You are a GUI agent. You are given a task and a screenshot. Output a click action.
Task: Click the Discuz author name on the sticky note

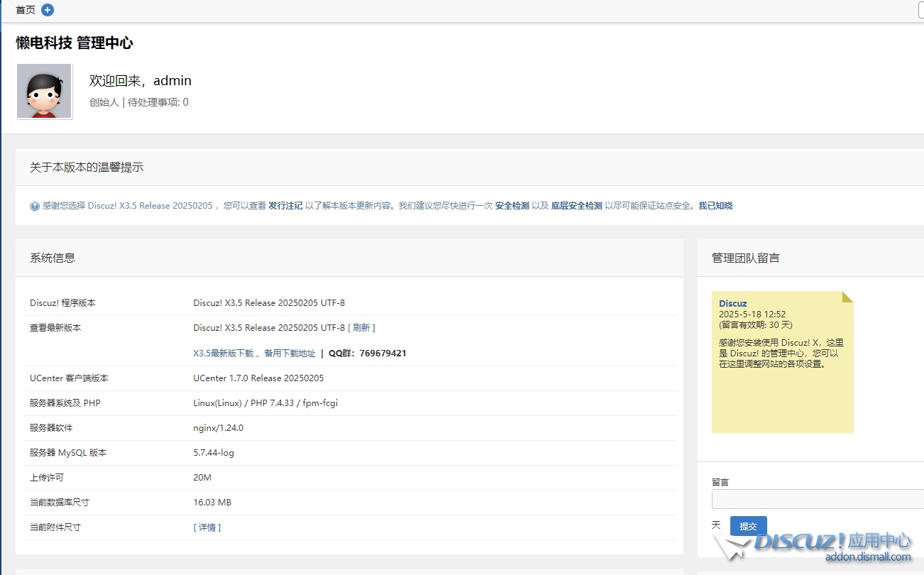click(733, 304)
